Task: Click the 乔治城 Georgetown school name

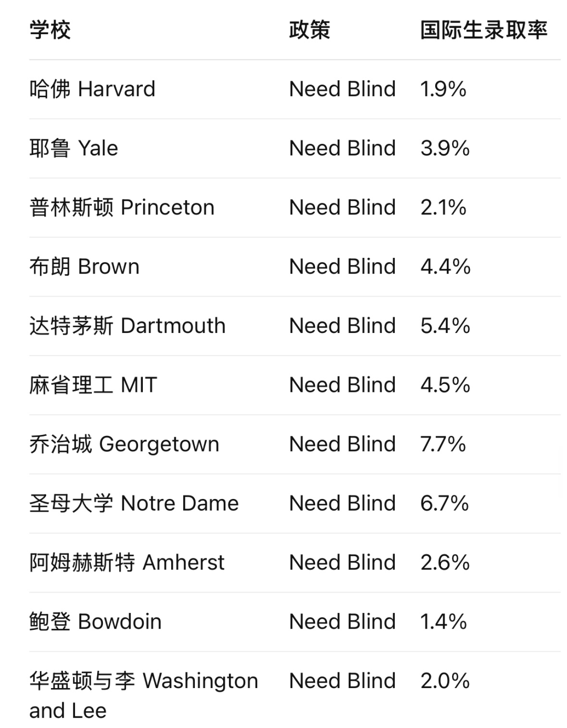Action: [124, 444]
